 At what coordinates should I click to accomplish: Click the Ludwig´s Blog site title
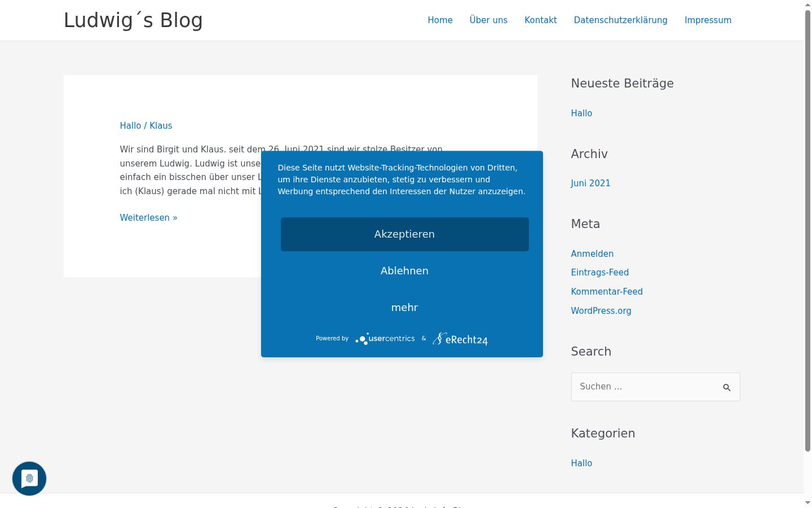(133, 20)
